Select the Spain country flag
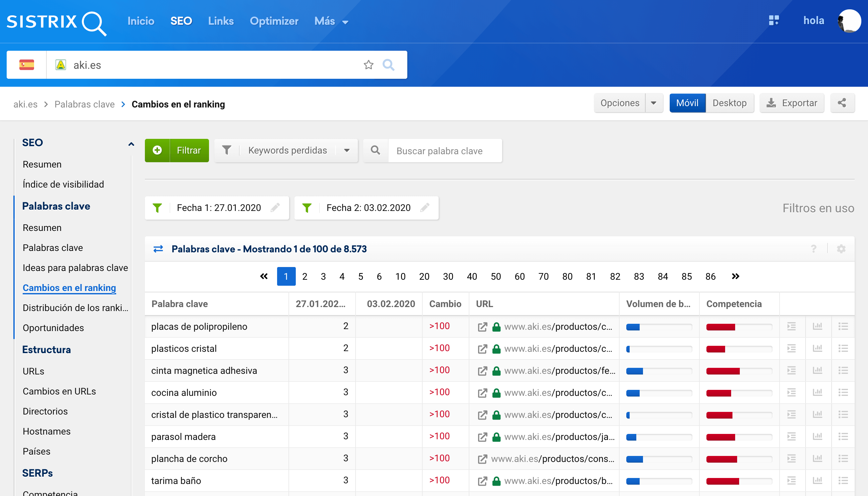Image resolution: width=868 pixels, height=496 pixels. point(27,65)
